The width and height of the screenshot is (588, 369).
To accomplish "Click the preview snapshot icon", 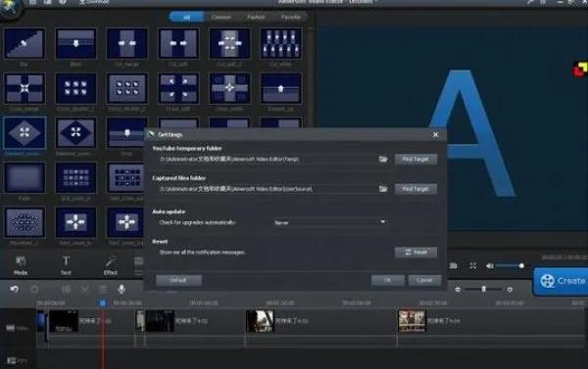I will click(x=454, y=265).
